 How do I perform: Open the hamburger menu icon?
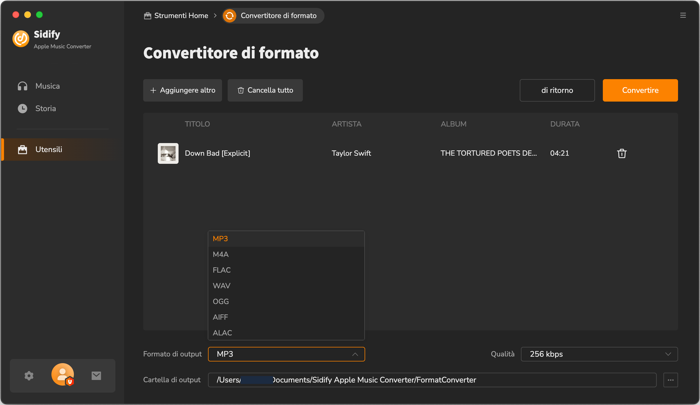pyautogui.click(x=683, y=15)
